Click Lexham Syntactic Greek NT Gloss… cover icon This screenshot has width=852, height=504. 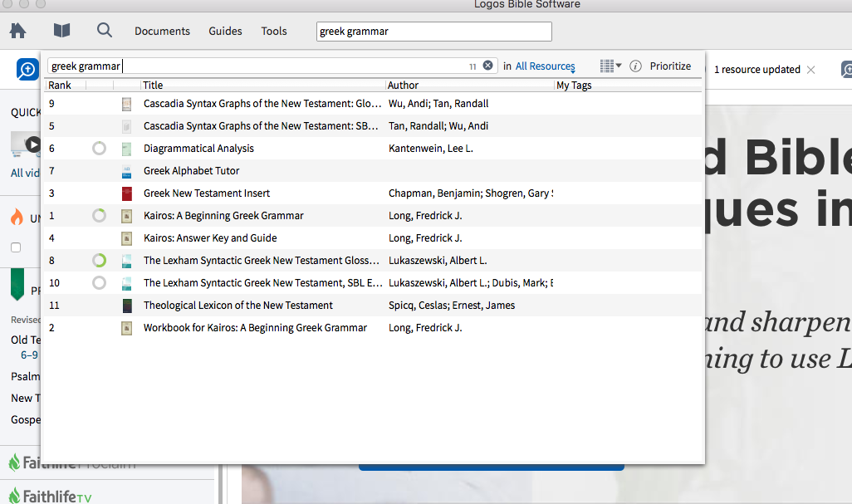126,261
